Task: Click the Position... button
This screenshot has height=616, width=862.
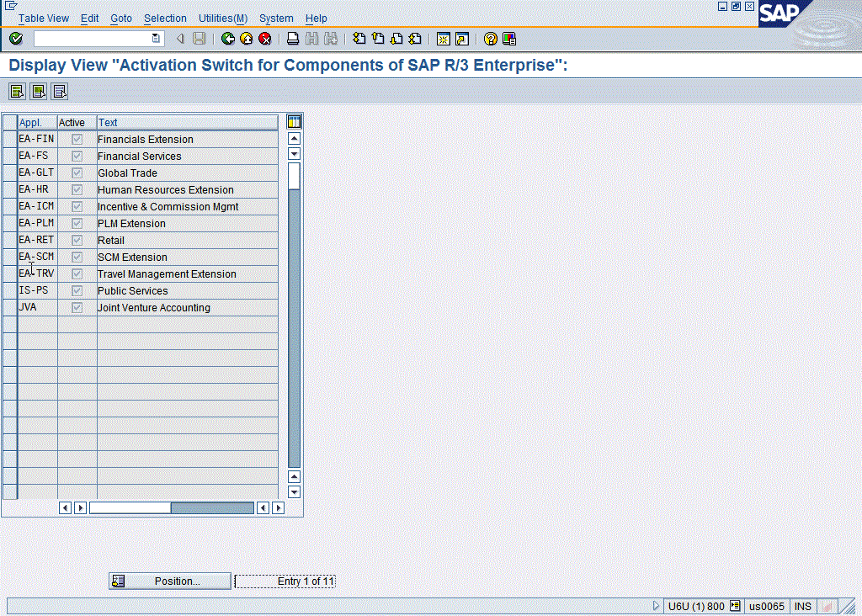Action: pyautogui.click(x=169, y=581)
